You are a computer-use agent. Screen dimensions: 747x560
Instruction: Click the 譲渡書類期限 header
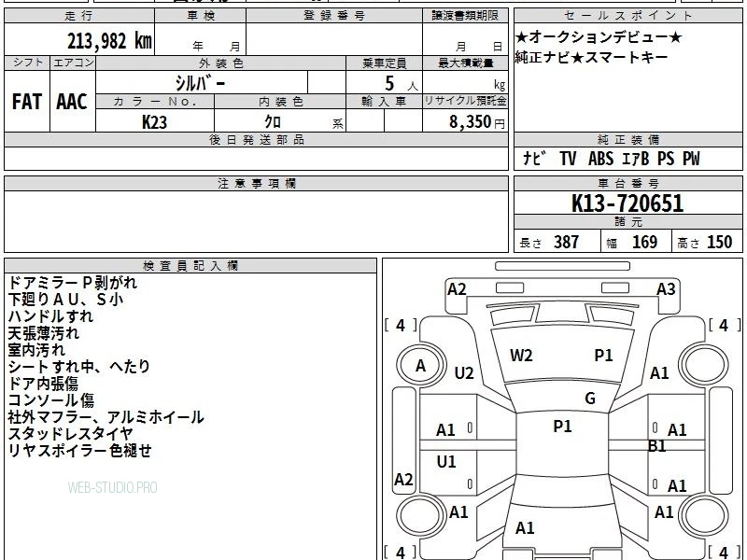(465, 16)
